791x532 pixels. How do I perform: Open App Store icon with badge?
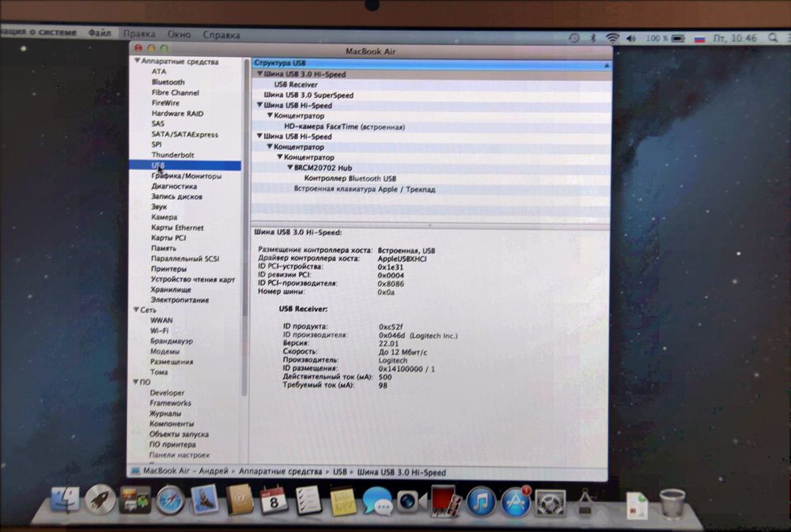(516, 501)
